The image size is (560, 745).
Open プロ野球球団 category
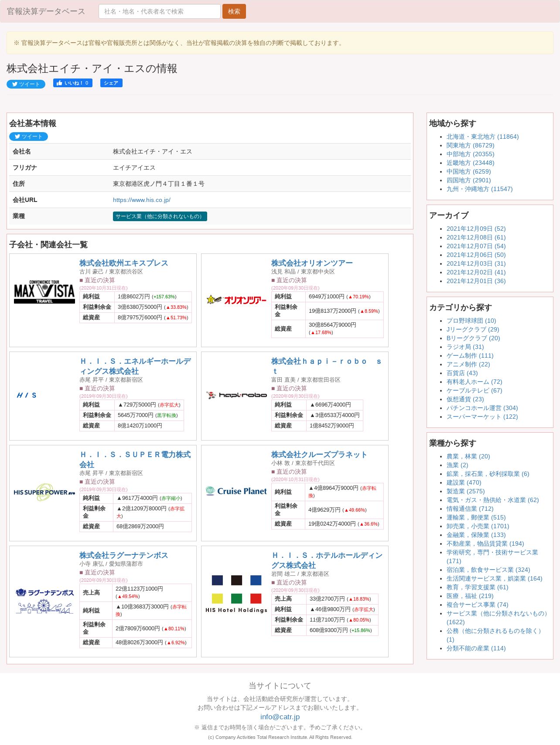pos(471,321)
